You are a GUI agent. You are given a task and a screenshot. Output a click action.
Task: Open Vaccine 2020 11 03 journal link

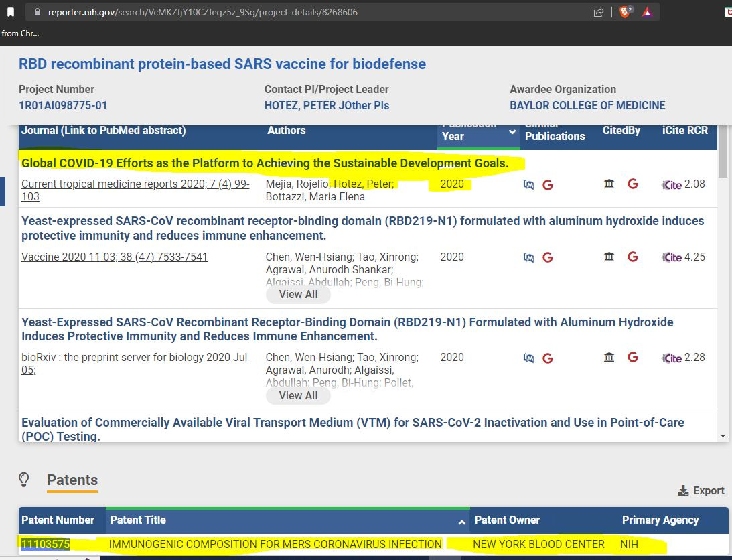(115, 257)
